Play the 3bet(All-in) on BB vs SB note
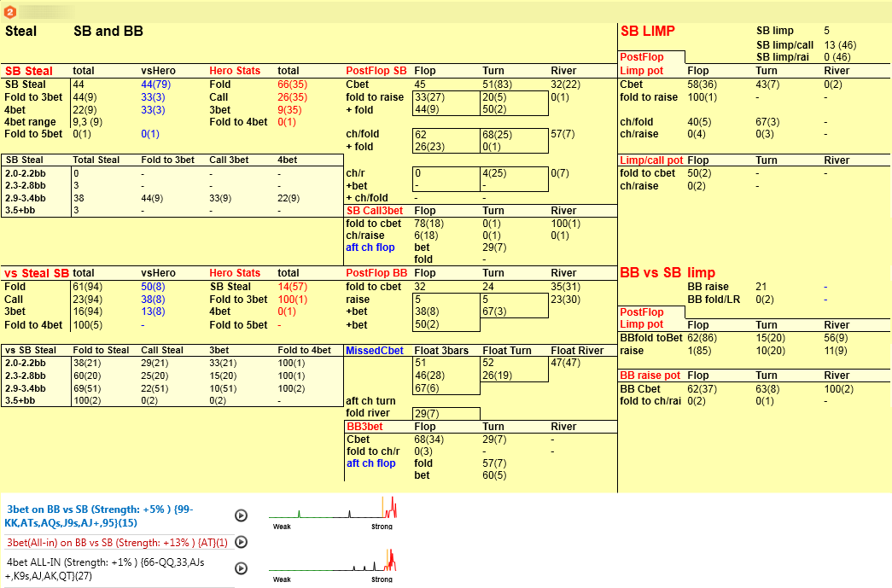Screen dimensions: 892x588 tap(242, 542)
